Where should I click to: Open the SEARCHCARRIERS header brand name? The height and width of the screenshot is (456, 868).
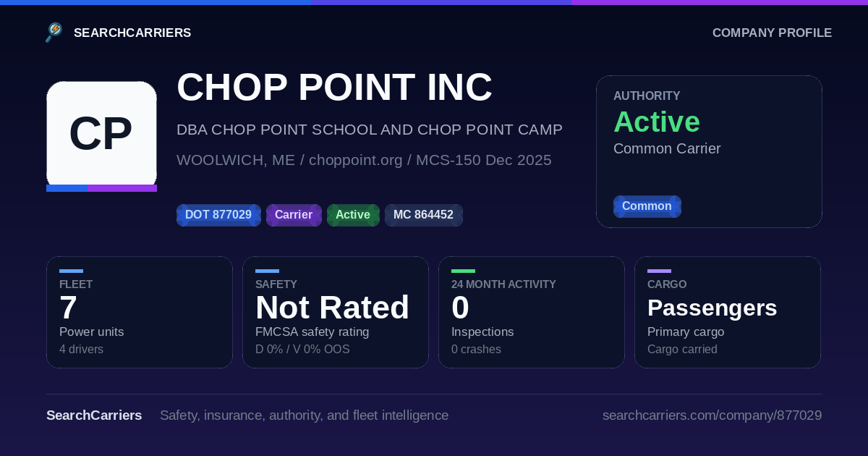[132, 33]
